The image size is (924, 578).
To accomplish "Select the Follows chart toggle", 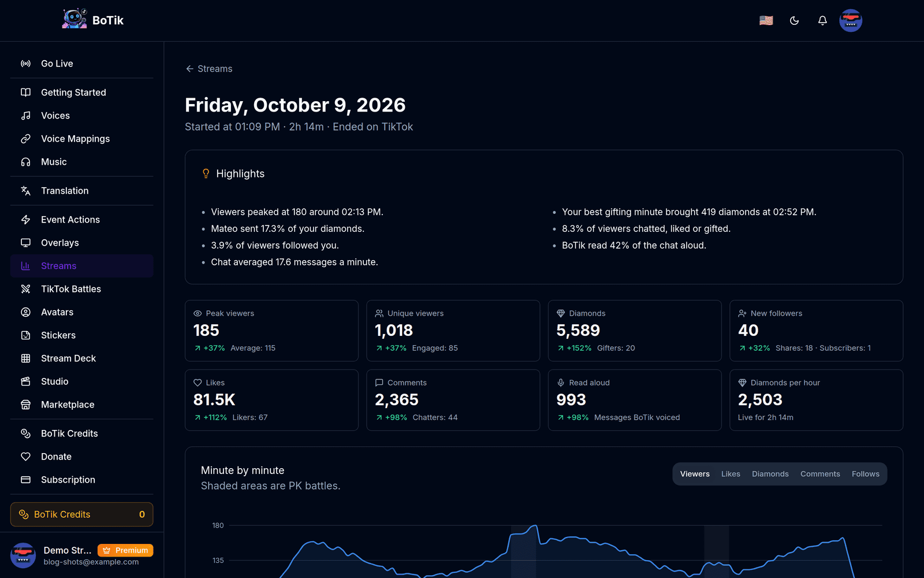I will click(865, 474).
